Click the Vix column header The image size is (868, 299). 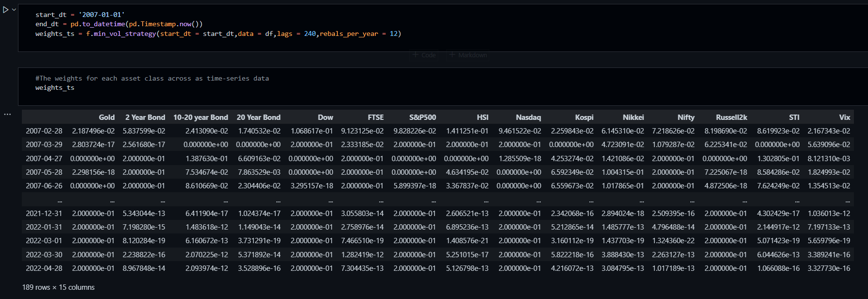coord(845,117)
